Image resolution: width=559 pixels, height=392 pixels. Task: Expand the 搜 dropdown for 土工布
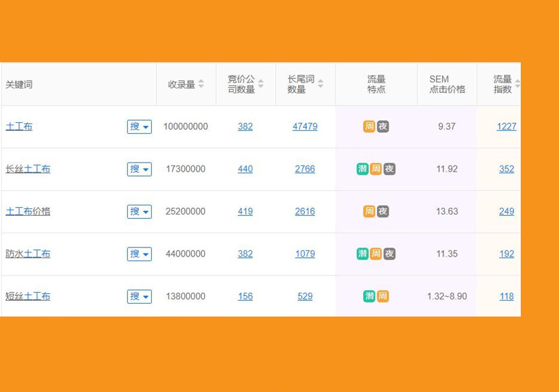(139, 127)
